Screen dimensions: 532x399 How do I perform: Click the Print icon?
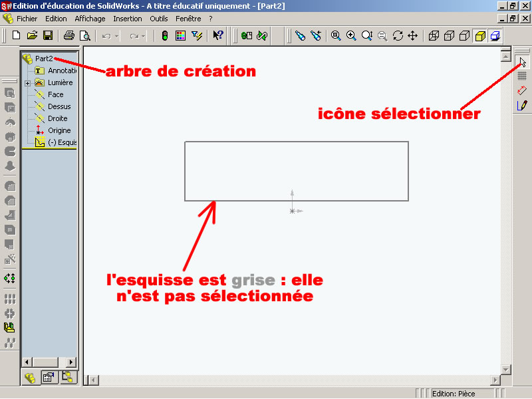pos(69,35)
